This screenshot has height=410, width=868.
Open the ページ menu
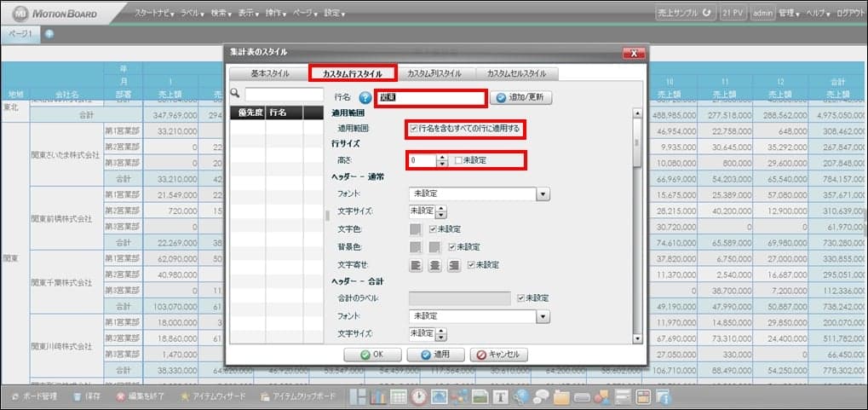click(x=306, y=13)
